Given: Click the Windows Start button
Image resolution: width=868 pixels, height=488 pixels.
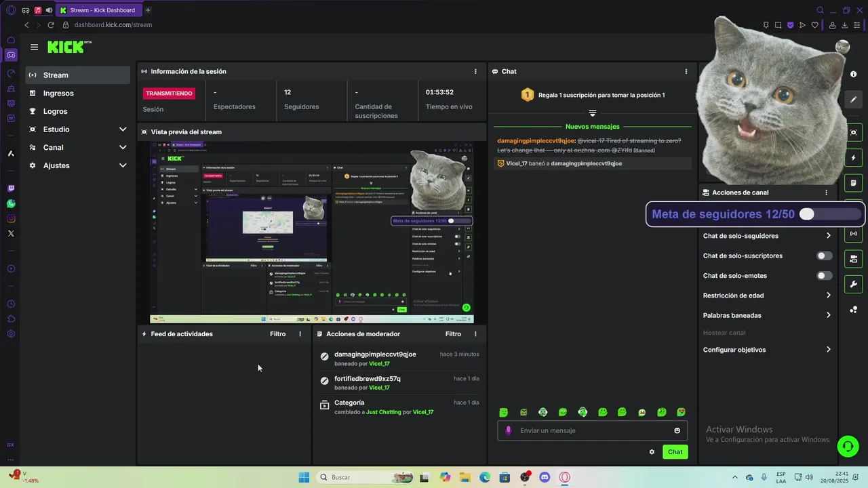Looking at the screenshot, I should [304, 477].
